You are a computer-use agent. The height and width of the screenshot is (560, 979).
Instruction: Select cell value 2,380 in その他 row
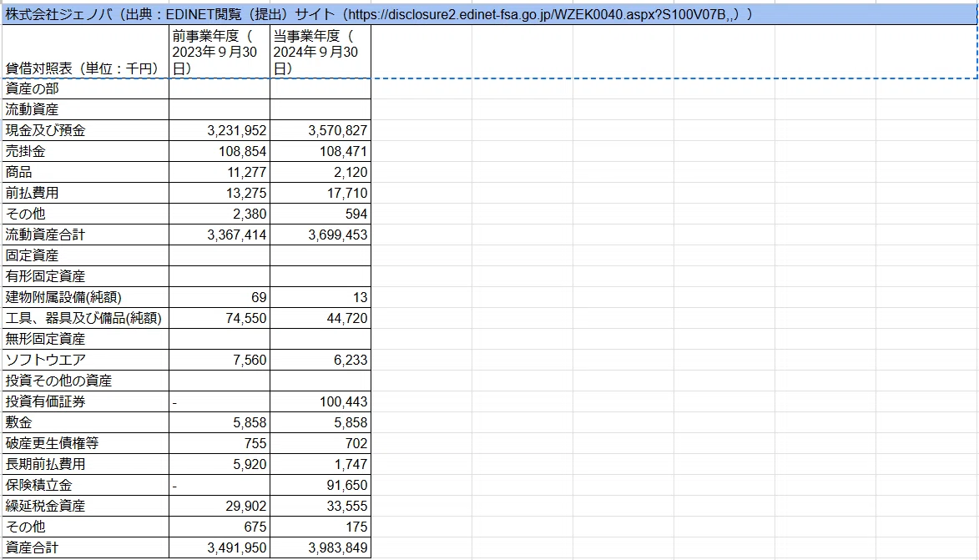pos(220,214)
